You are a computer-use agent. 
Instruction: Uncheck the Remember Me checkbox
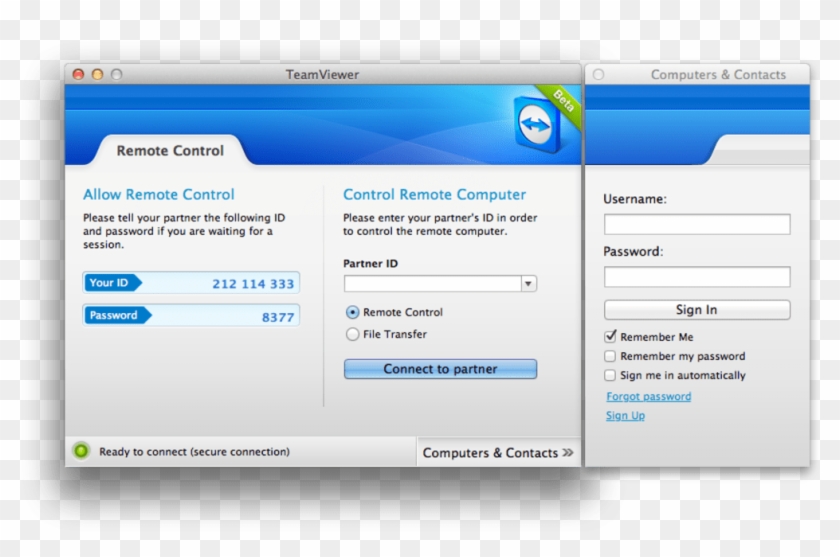610,336
